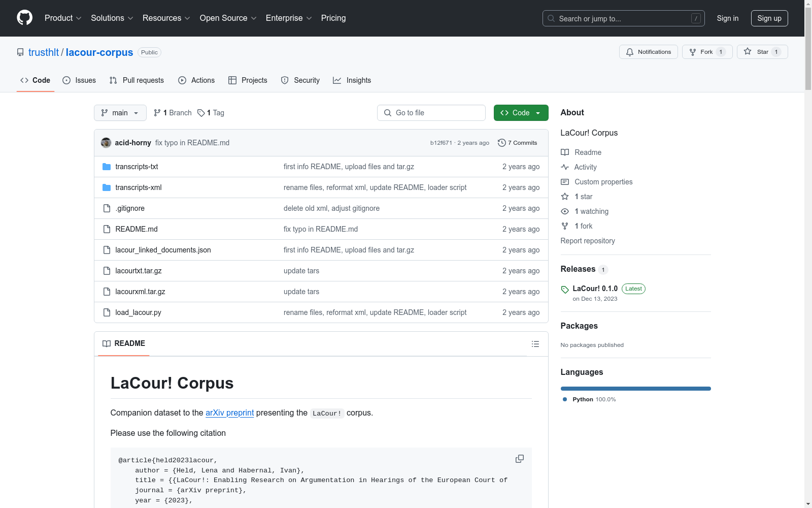
Task: Click the Activity pulse icon
Action: [565, 167]
